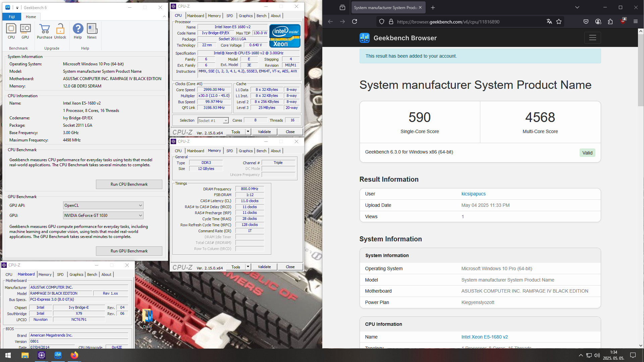Viewport: 644px width, 362px height.
Task: Open the GPU dropdown showing NVIDIA GeForce GT 1030
Action: (x=103, y=216)
